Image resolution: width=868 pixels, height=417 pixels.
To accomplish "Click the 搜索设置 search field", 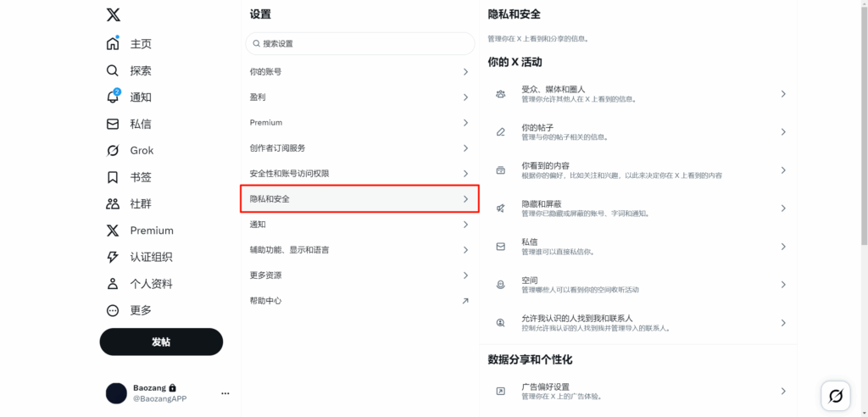I will click(x=360, y=43).
